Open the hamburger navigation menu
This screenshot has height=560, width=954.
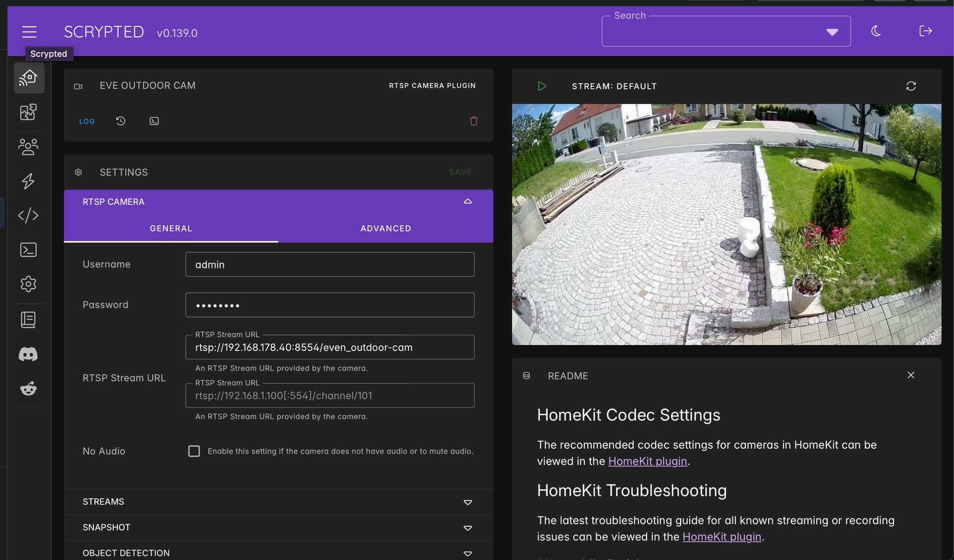[x=29, y=32]
